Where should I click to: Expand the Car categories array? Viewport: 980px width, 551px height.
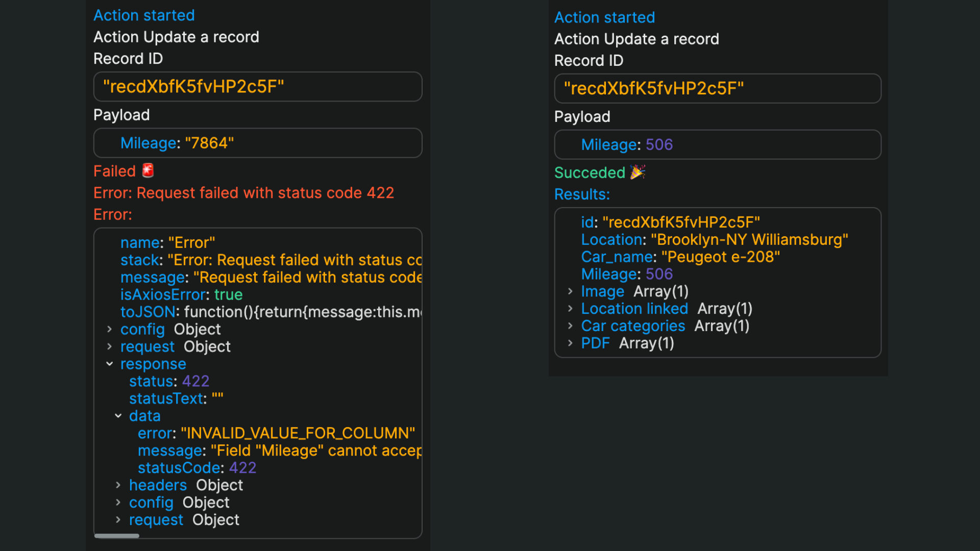pyautogui.click(x=570, y=327)
